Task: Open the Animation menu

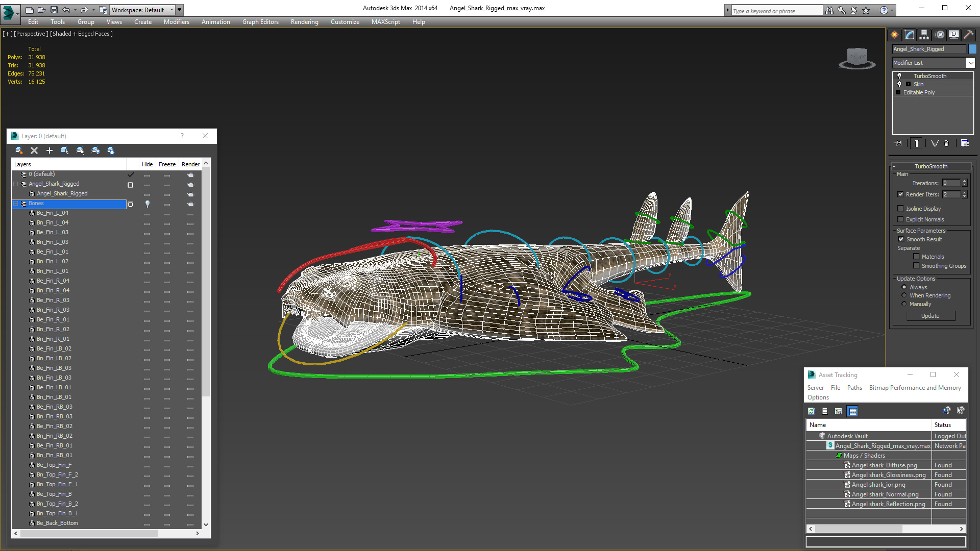Action: click(x=215, y=22)
